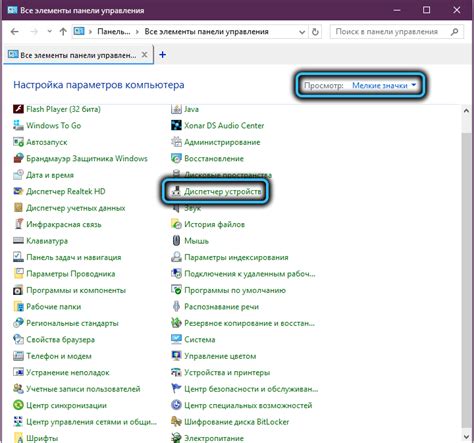This screenshot has width=474, height=443.
Task: Click the Flash Player (32 бита) icon
Action: click(18, 109)
